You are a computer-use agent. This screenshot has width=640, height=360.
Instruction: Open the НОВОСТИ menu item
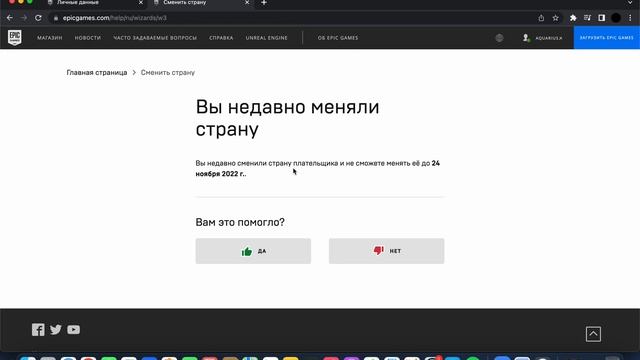click(x=88, y=38)
